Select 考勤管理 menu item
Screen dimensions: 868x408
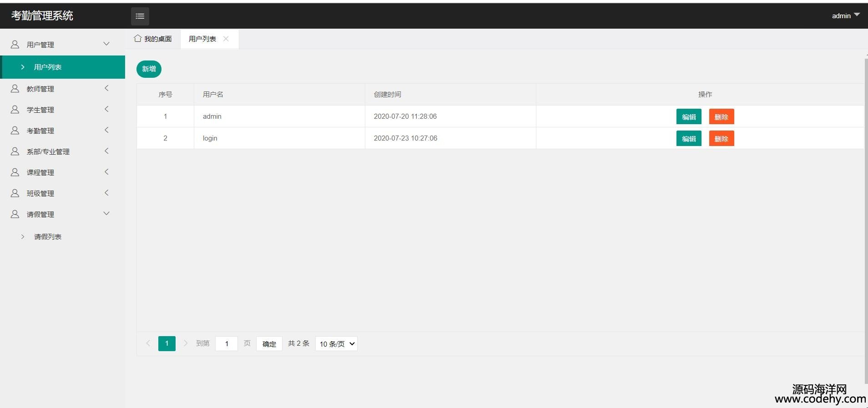tap(63, 131)
